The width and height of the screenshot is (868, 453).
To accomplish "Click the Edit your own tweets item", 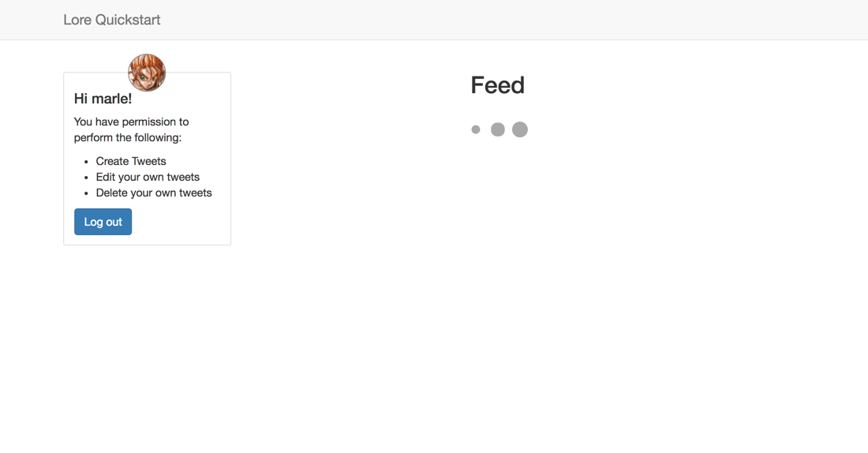I will point(148,178).
